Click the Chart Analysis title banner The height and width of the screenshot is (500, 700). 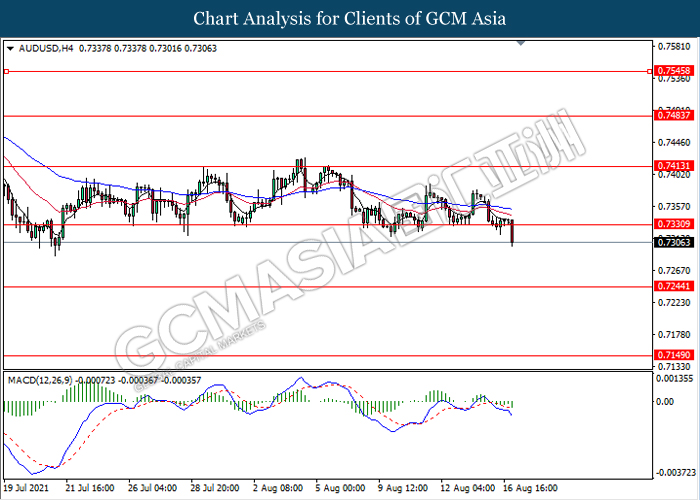pyautogui.click(x=350, y=18)
